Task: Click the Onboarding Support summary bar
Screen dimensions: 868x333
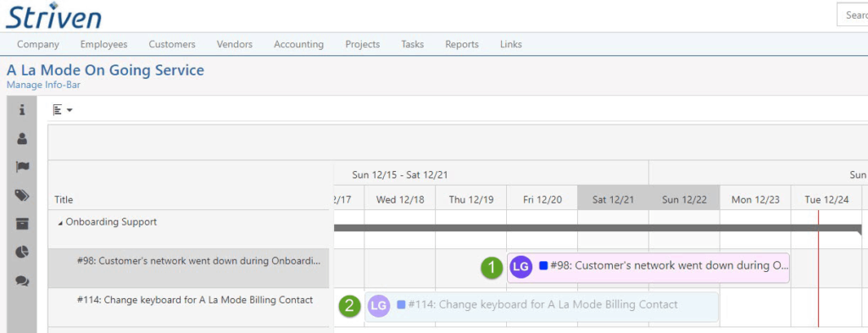Action: click(x=598, y=228)
